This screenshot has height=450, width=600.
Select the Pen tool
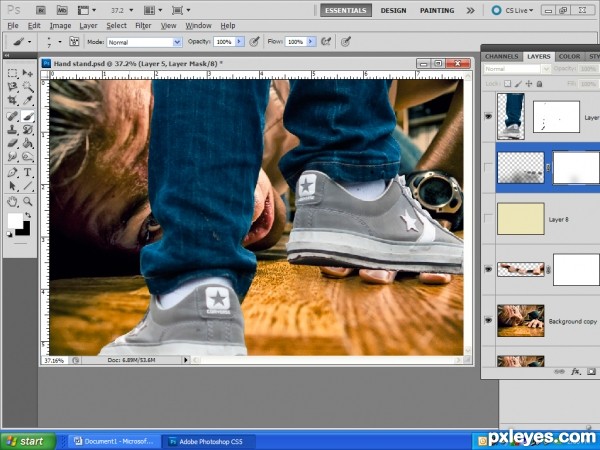(13, 173)
